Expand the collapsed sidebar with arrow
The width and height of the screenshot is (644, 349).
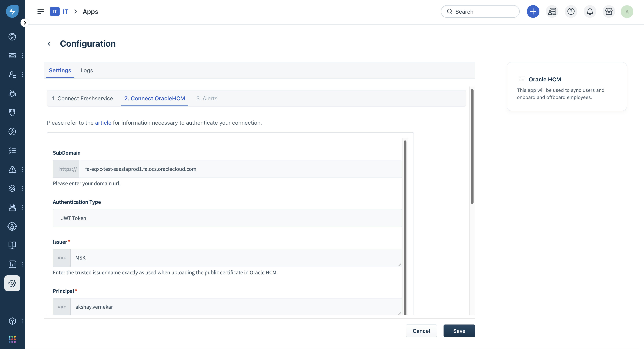tap(24, 23)
